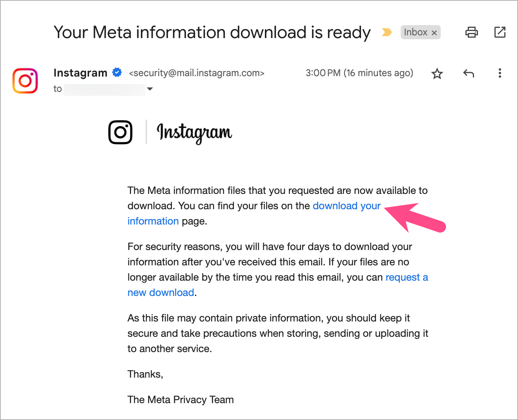Follow the "request a new download" link
Image resolution: width=518 pixels, height=420 pixels.
(x=407, y=278)
